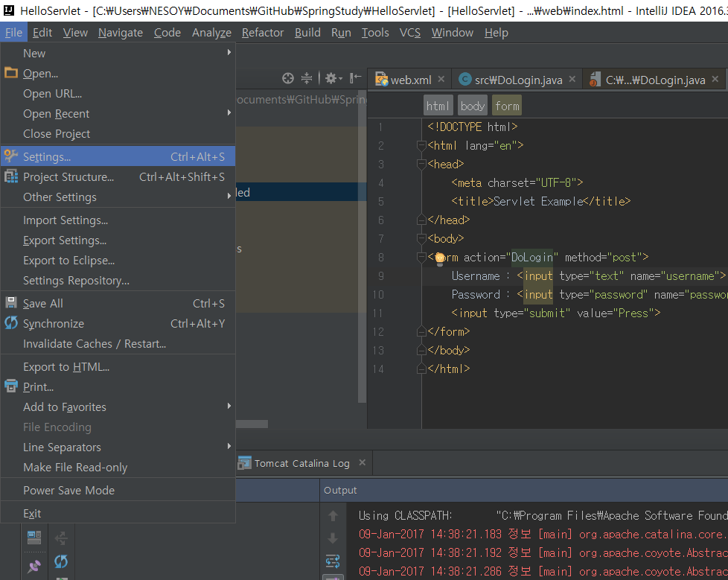Open the Tools menu
This screenshot has height=580, width=728.
point(375,33)
